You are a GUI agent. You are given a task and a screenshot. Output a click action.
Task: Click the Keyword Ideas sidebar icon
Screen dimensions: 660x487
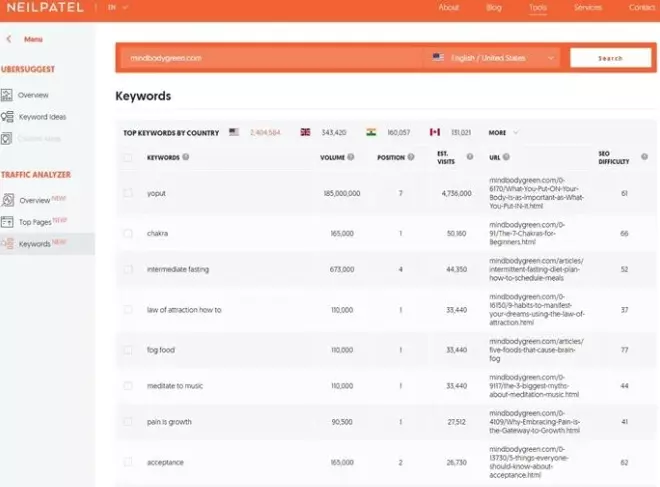[x=7, y=117]
